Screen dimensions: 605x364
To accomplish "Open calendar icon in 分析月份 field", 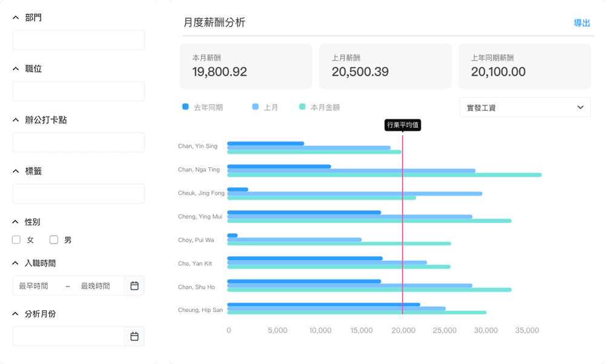I will 134,336.
